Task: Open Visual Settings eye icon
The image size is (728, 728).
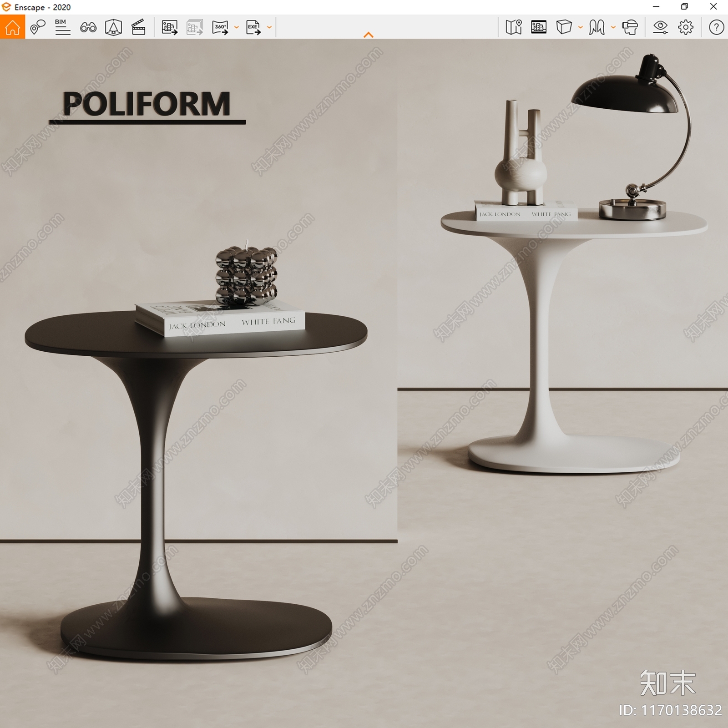Action: click(660, 27)
